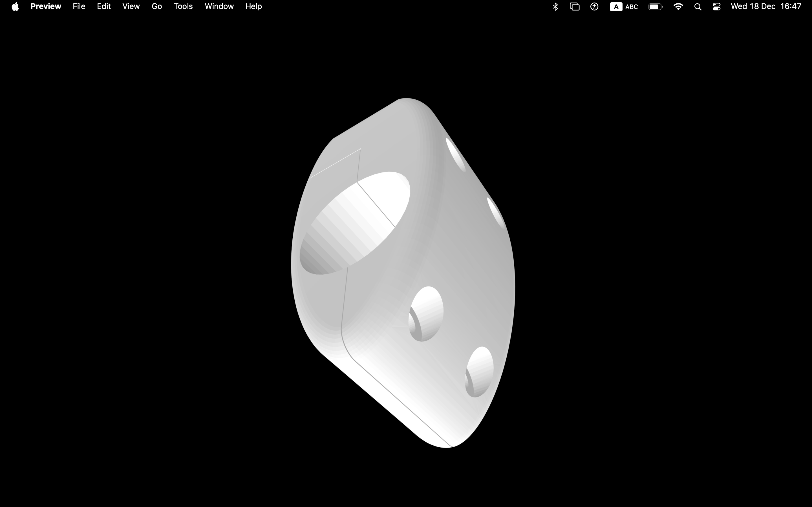Open the Apple menu

(x=15, y=6)
